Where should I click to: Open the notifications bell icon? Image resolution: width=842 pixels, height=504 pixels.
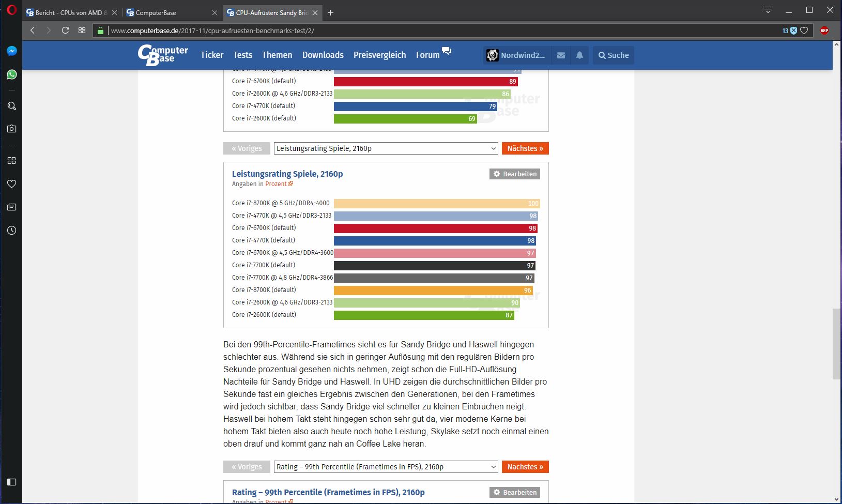tap(579, 55)
